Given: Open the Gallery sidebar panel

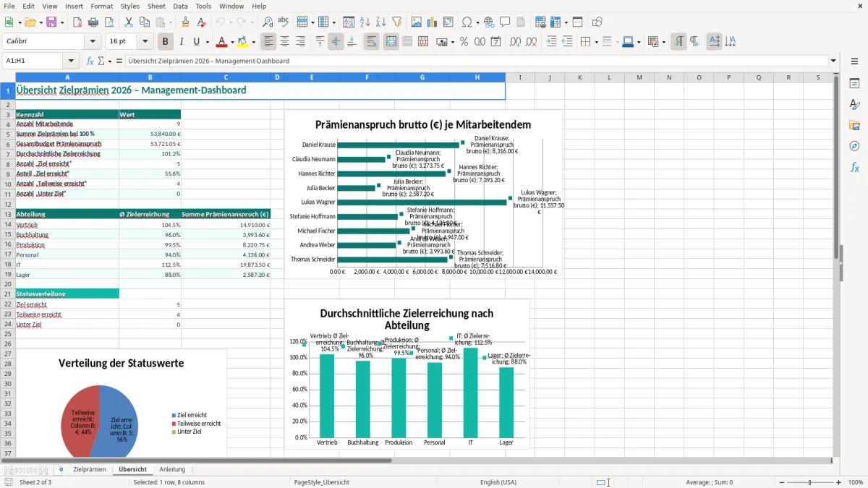Looking at the screenshot, I should coord(854,125).
